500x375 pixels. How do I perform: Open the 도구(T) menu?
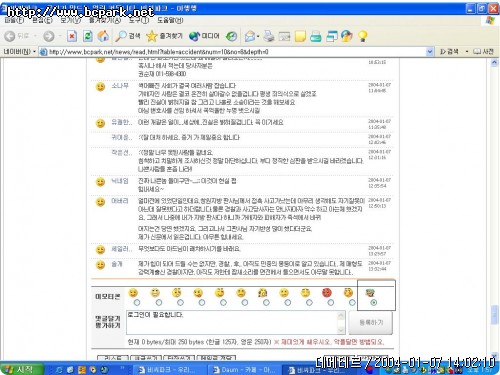(x=139, y=21)
